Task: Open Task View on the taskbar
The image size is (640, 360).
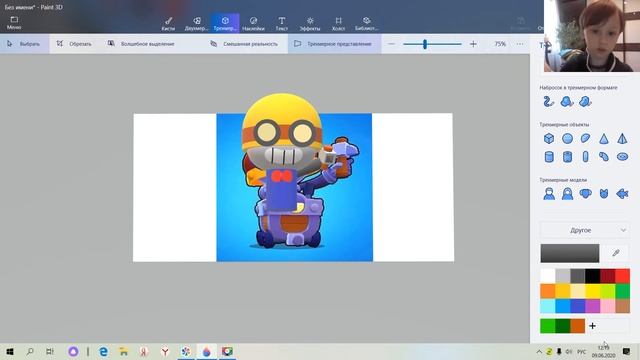Action: coord(50,351)
